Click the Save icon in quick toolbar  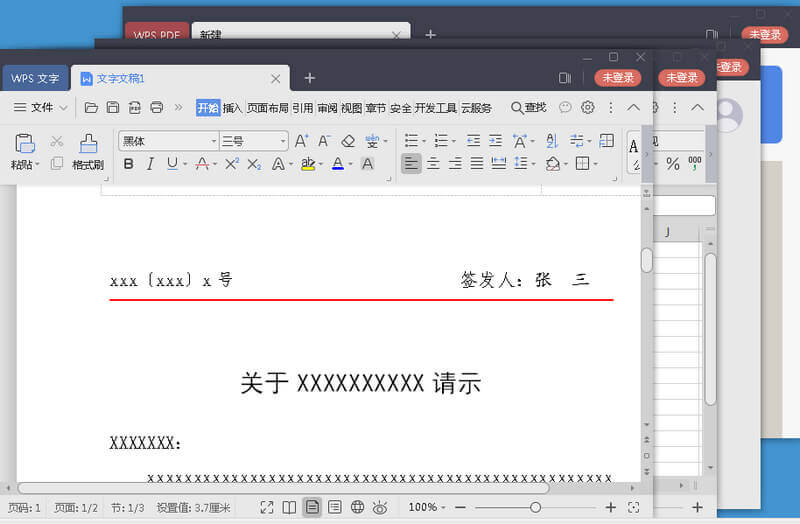pyautogui.click(x=113, y=108)
